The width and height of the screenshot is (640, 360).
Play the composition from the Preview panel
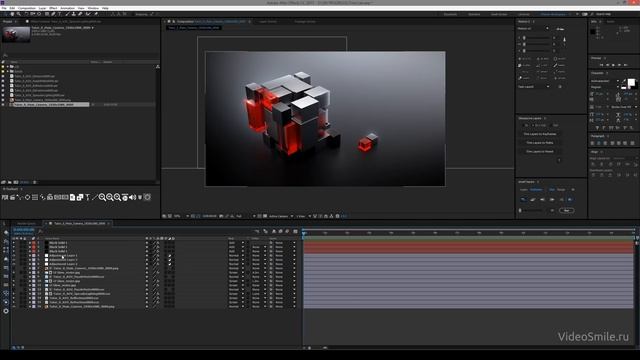(613, 65)
